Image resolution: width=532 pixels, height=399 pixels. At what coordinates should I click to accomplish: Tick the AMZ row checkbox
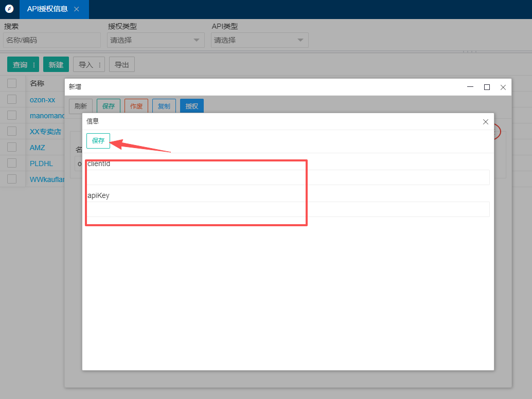(x=12, y=147)
